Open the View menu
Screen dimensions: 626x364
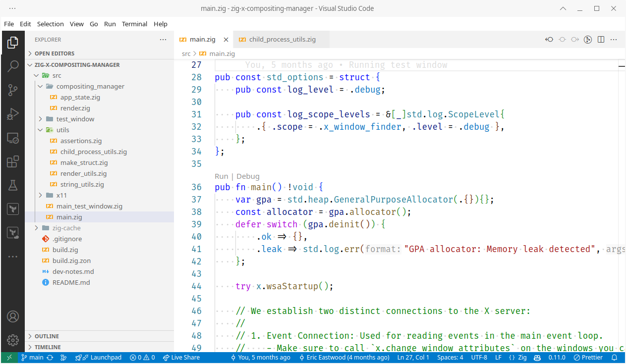(77, 24)
